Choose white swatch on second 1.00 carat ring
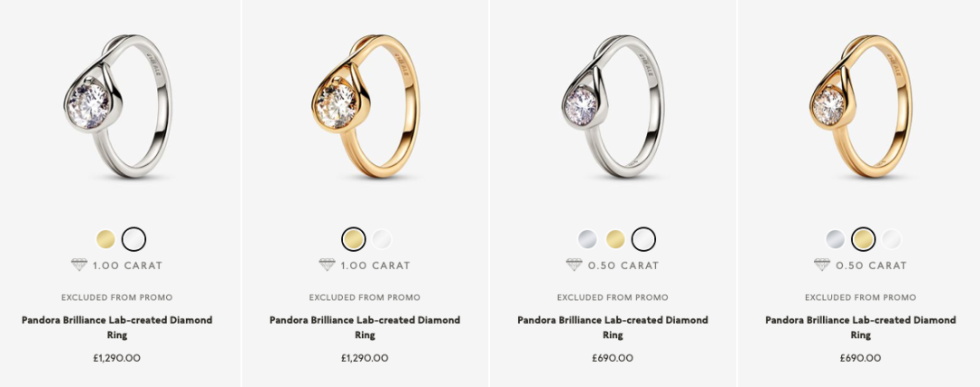 pyautogui.click(x=382, y=239)
